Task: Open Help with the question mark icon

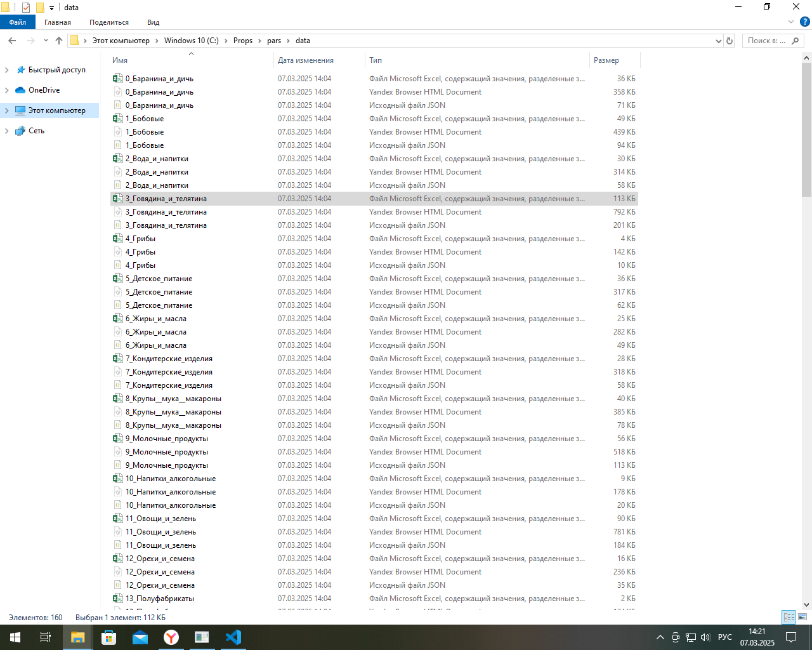Action: pos(805,22)
